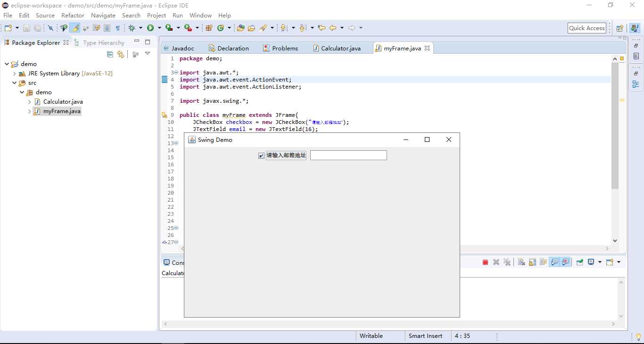Click the New file toolbar icon
The height and width of the screenshot is (344, 644).
(8, 28)
